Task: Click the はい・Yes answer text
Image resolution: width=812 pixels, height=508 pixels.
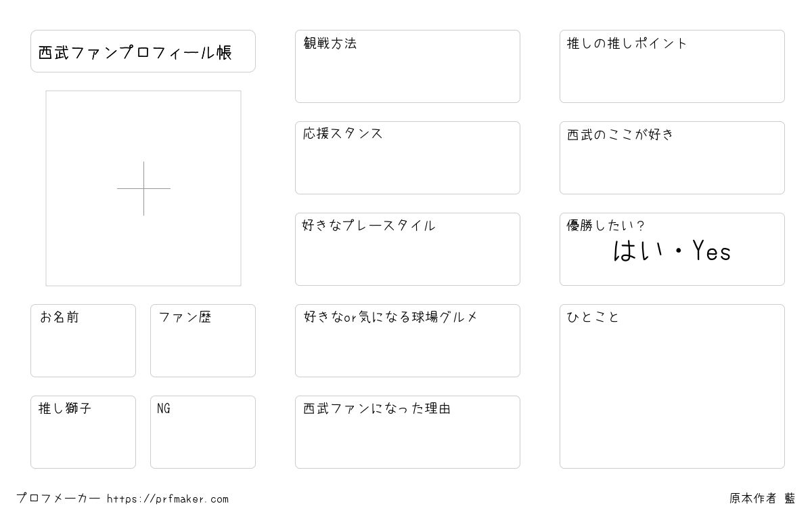Action: coord(672,252)
